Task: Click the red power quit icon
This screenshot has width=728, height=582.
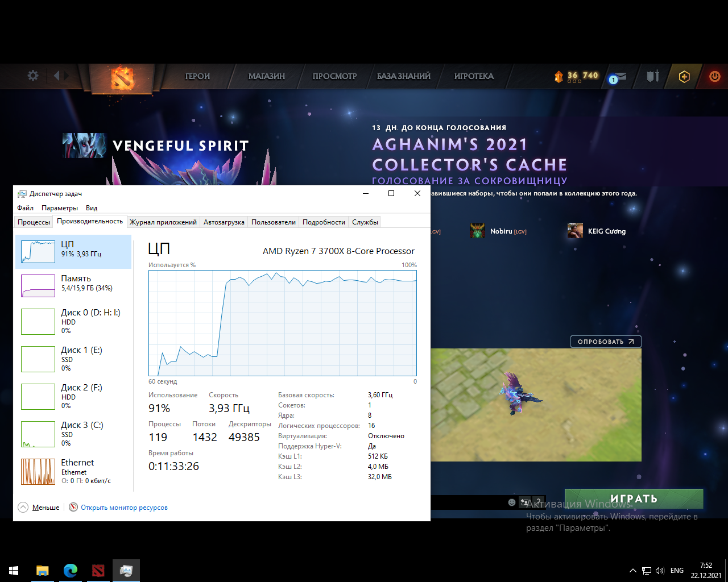Action: coord(715,76)
